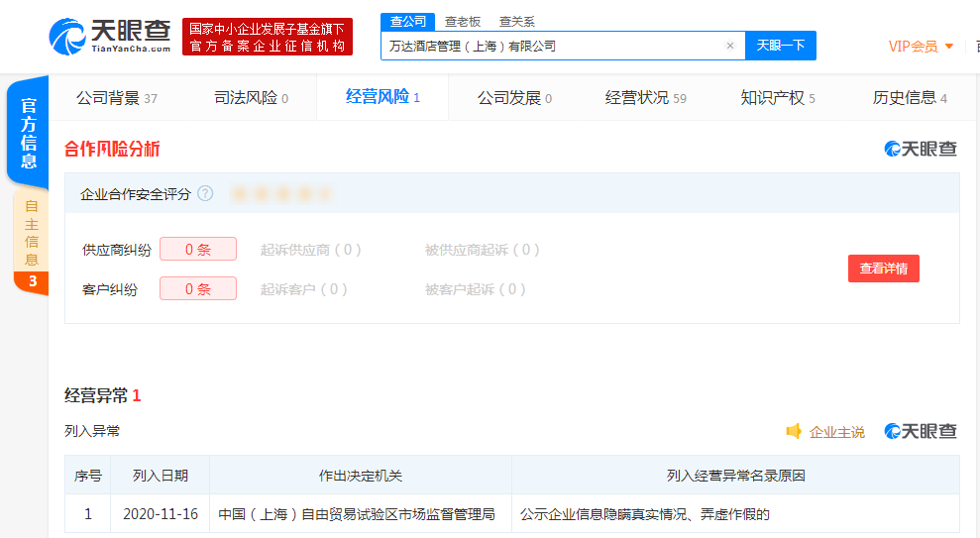Click the orange 3 badge under 自主信息
This screenshot has width=980, height=538.
pyautogui.click(x=33, y=281)
